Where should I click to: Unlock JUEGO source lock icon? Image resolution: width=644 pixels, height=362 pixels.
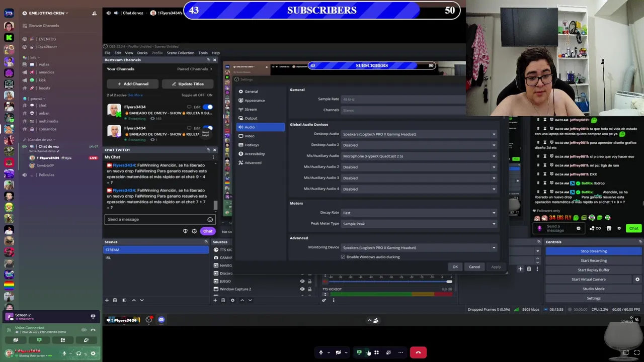click(309, 281)
